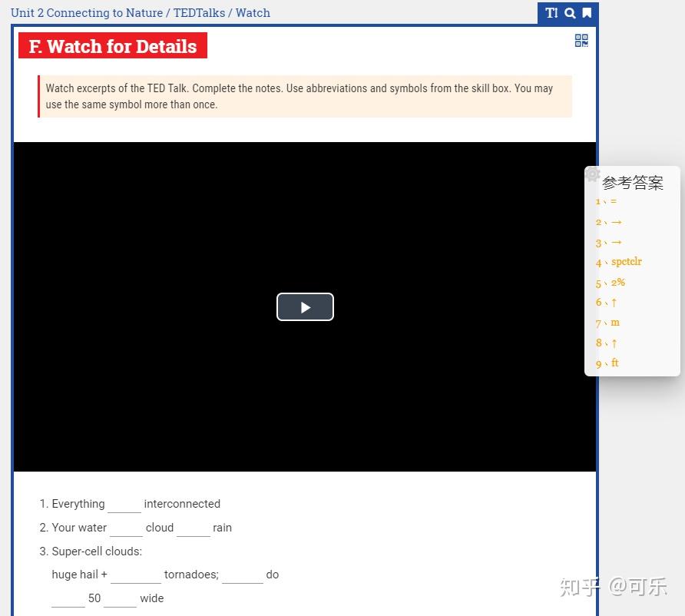Click the instructions box about completing the notes
685x616 pixels.
tap(305, 96)
